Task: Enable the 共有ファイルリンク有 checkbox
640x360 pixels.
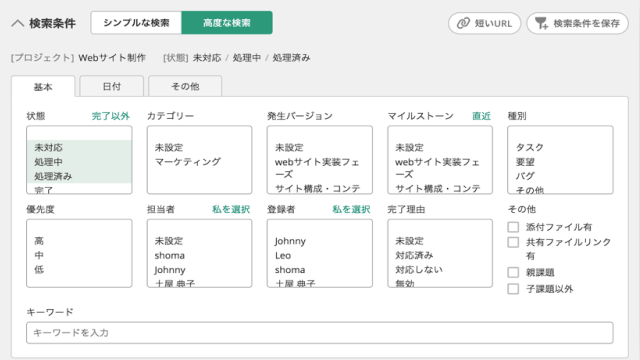Action: [513, 242]
